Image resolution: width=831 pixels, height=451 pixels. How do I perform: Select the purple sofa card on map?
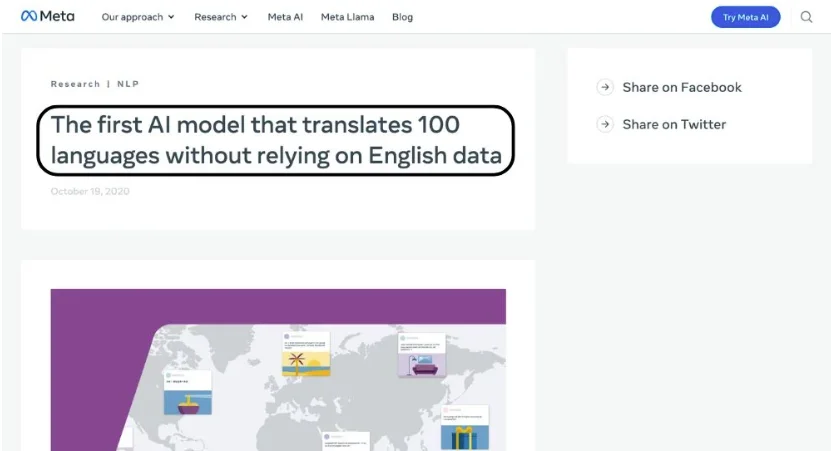point(422,355)
